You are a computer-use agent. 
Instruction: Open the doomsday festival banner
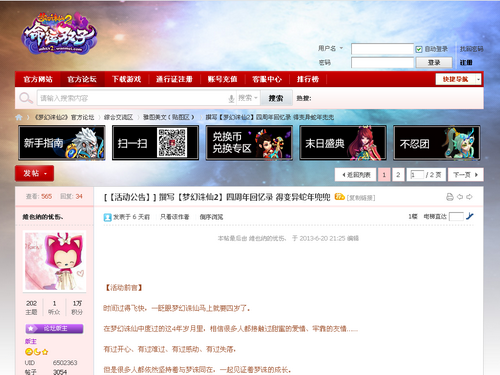coord(343,143)
